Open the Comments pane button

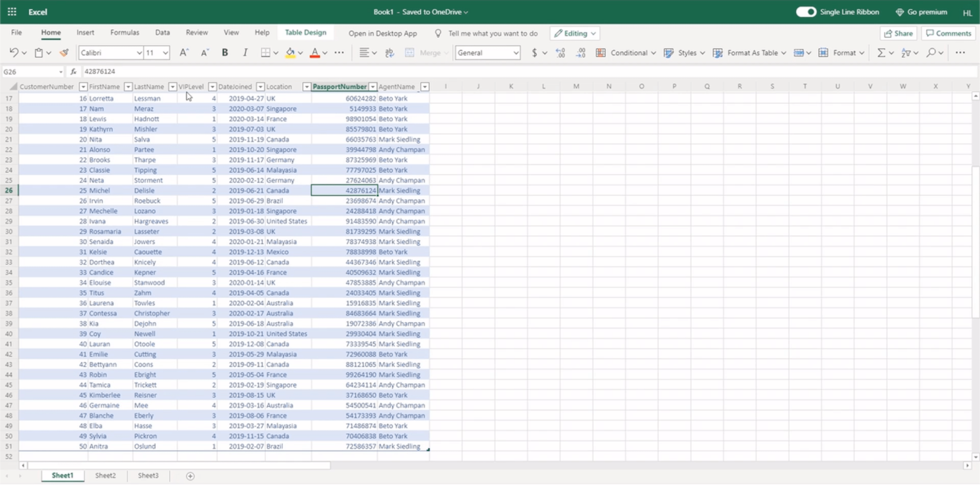coord(949,33)
